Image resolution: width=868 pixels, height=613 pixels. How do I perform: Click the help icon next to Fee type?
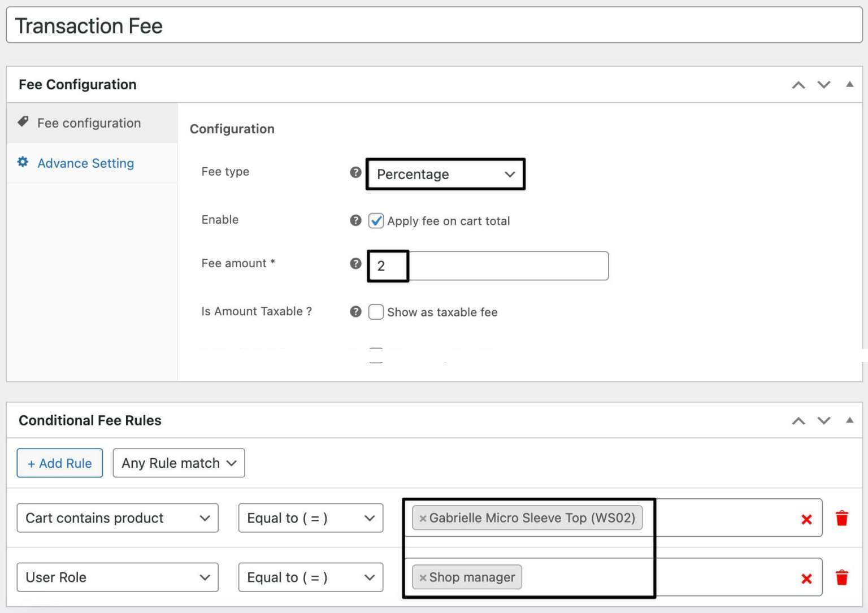(355, 172)
